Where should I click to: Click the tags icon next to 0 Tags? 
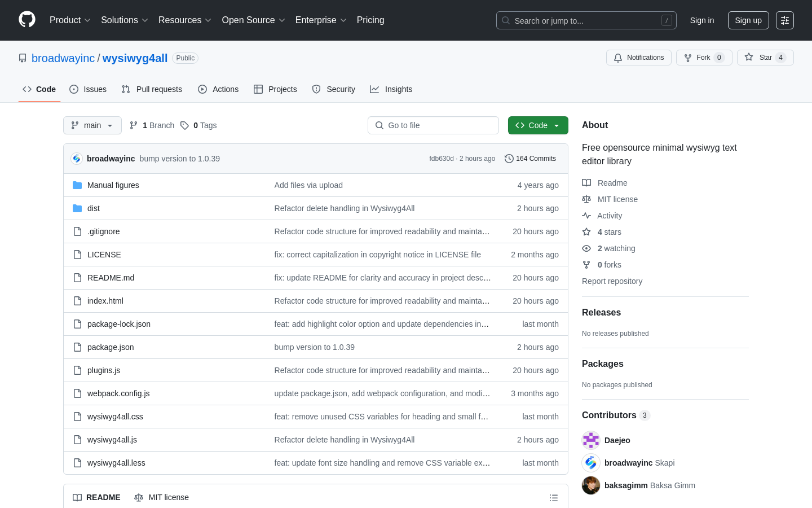coord(184,125)
